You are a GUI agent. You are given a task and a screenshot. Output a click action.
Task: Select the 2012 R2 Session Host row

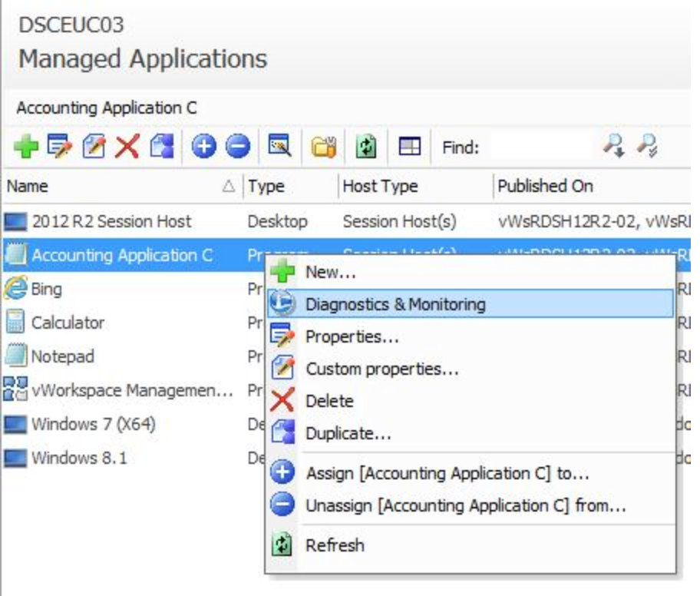(x=111, y=222)
